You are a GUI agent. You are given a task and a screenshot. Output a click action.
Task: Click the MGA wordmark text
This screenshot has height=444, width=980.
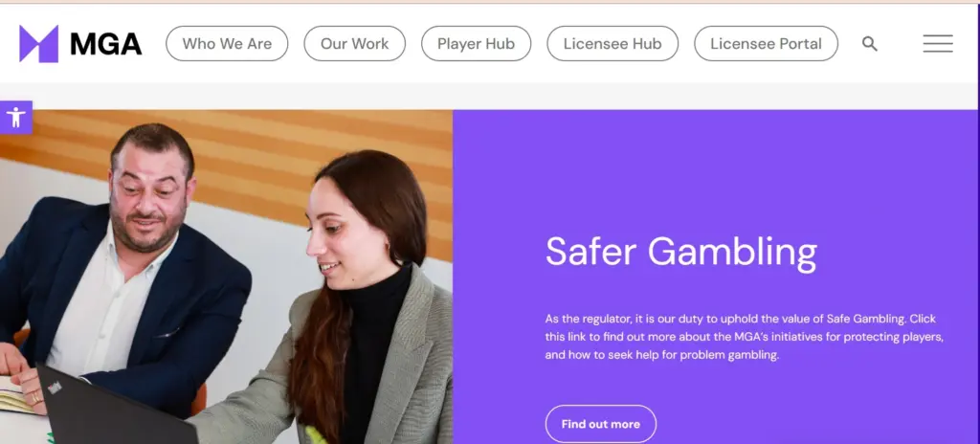click(x=105, y=44)
